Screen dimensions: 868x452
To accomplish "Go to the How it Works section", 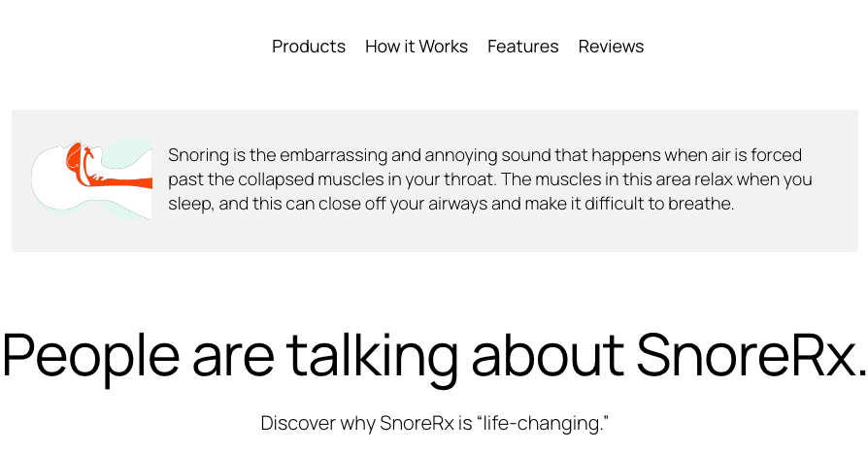I will pos(417,47).
